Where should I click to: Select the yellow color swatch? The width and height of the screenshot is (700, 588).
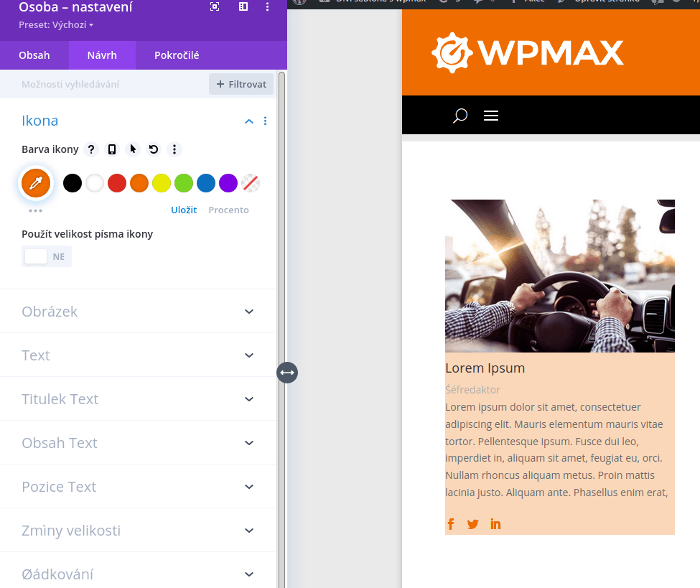pos(162,183)
